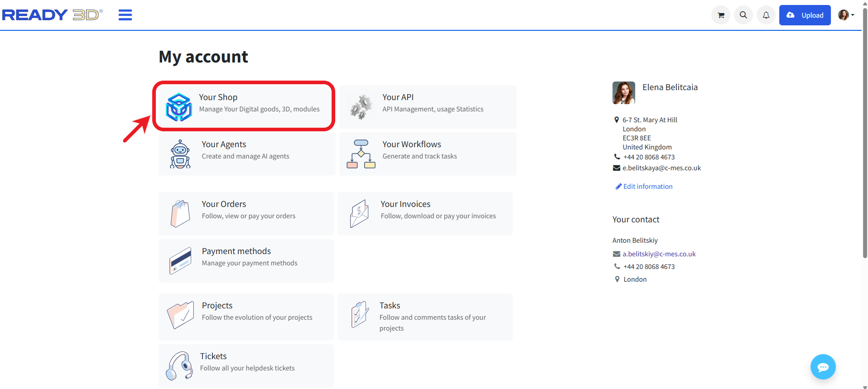Click the My account heading
Screen dimensions: 868x389
[x=203, y=57]
